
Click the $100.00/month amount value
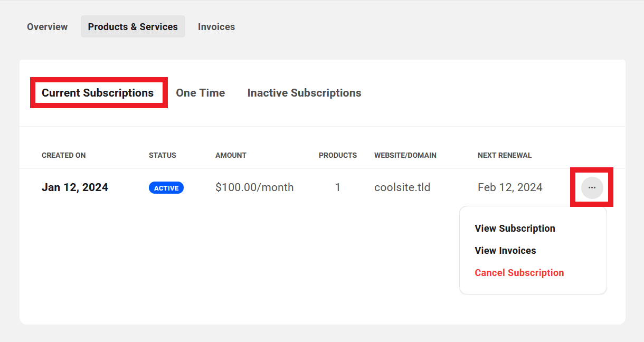click(254, 187)
